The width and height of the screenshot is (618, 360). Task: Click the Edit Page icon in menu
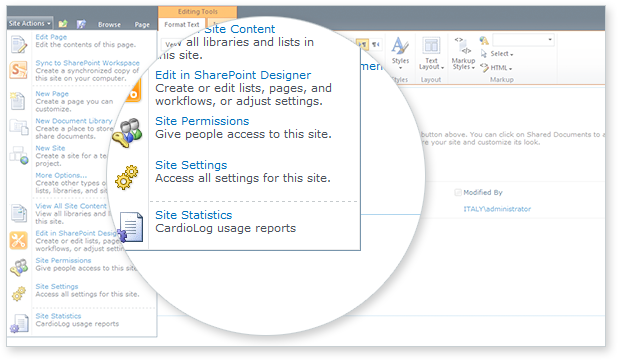[x=19, y=44]
